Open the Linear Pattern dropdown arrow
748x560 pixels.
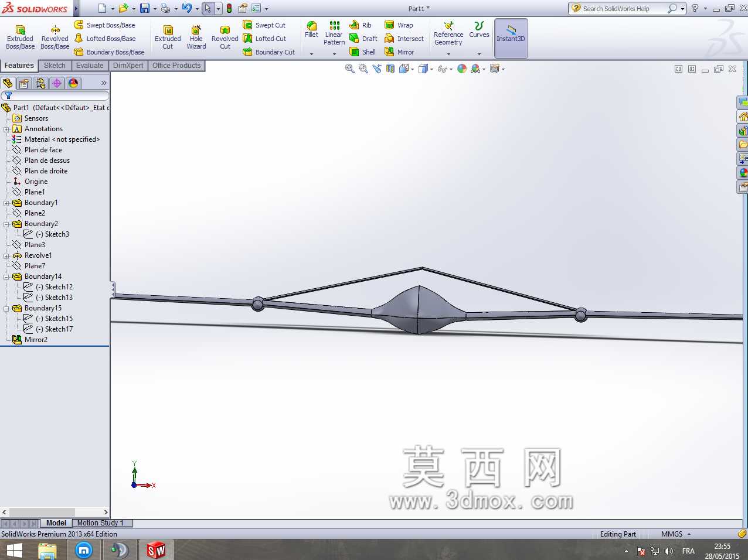[x=334, y=54]
